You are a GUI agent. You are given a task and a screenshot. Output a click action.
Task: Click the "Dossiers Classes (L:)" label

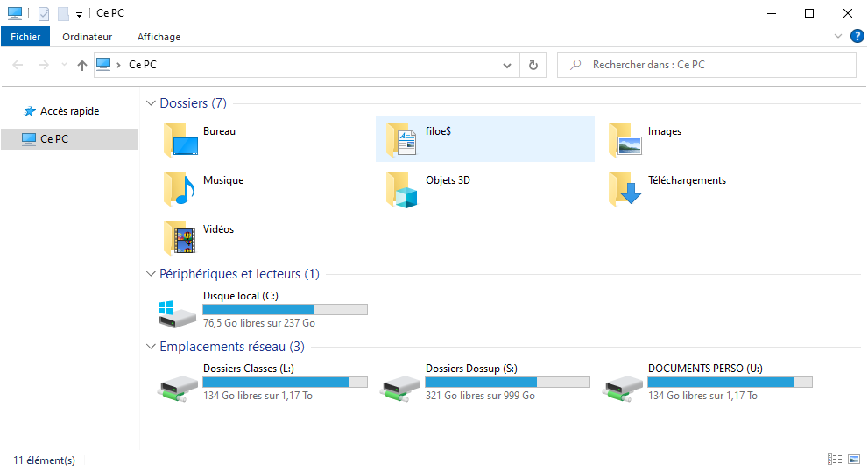tap(249, 368)
